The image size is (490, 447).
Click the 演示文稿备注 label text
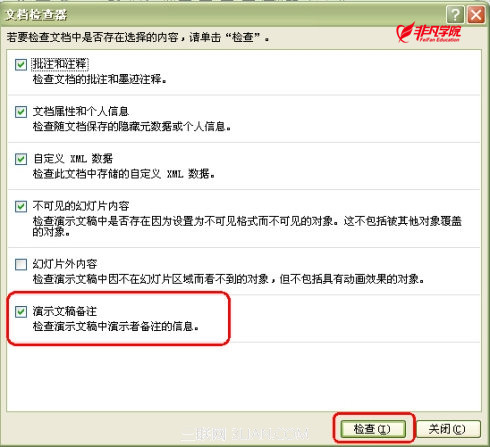click(x=65, y=311)
